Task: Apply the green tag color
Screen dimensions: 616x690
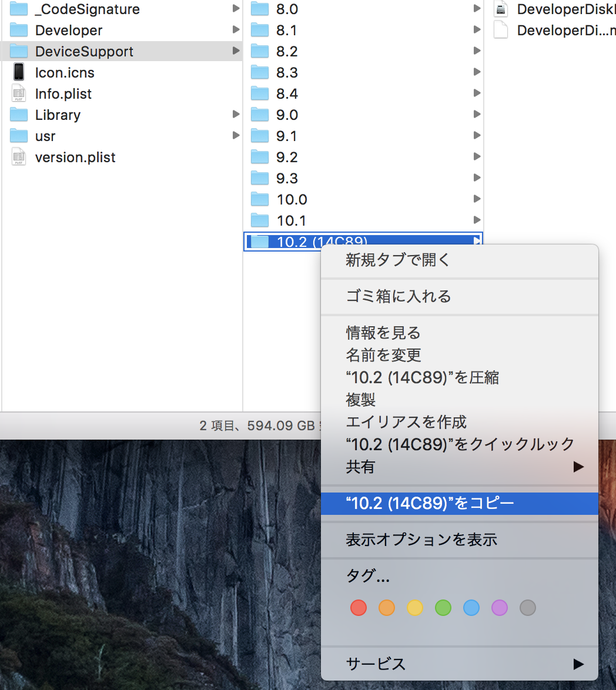Action: click(443, 608)
